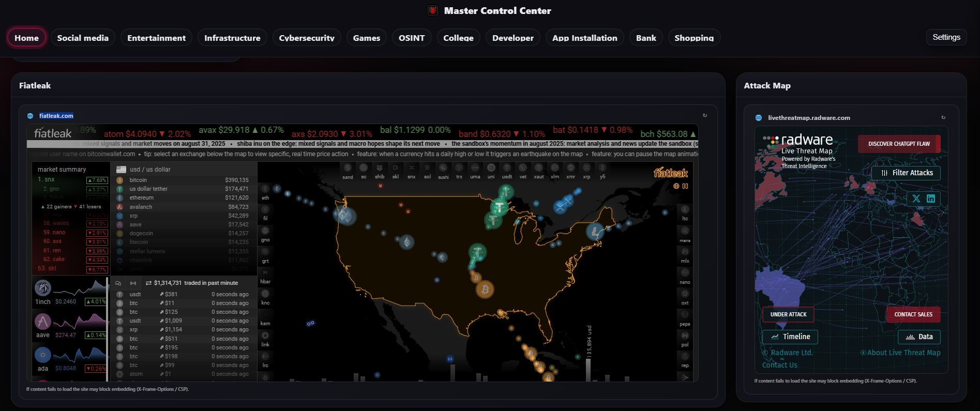Select the shib coin icon
This screenshot has height=411, width=980.
(x=380, y=168)
